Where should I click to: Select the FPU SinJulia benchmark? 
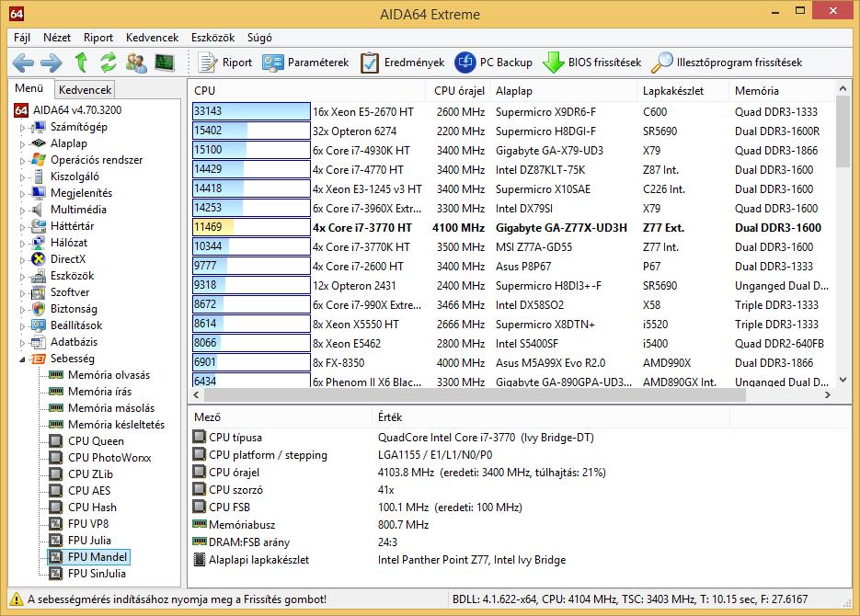[97, 574]
